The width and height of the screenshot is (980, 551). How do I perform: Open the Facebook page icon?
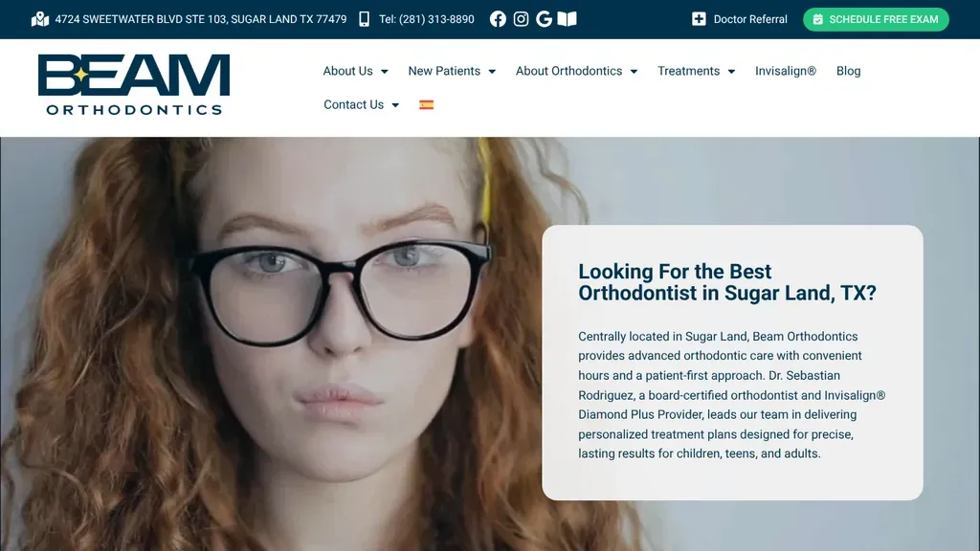pos(498,19)
